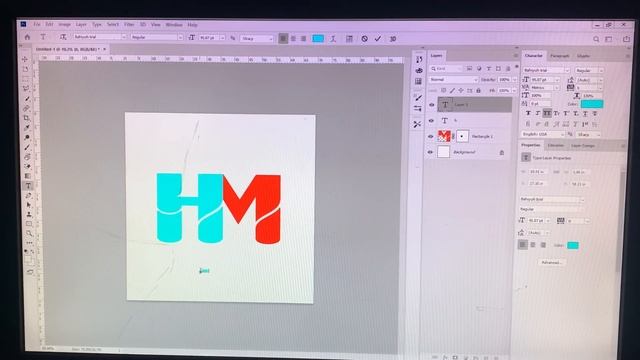Open the Normal blend mode dropdown
The height and width of the screenshot is (360, 640).
point(453,80)
